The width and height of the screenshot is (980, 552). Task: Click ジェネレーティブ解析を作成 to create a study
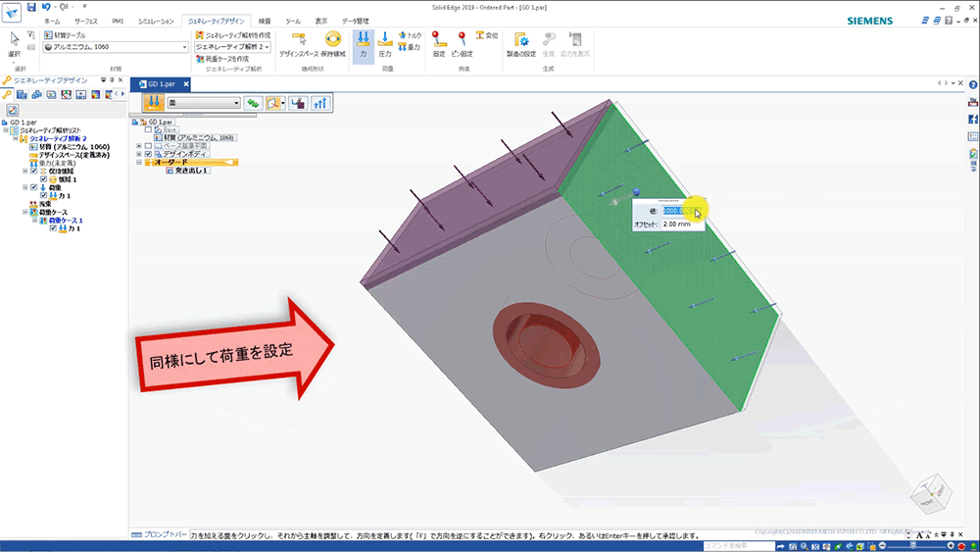click(x=233, y=35)
